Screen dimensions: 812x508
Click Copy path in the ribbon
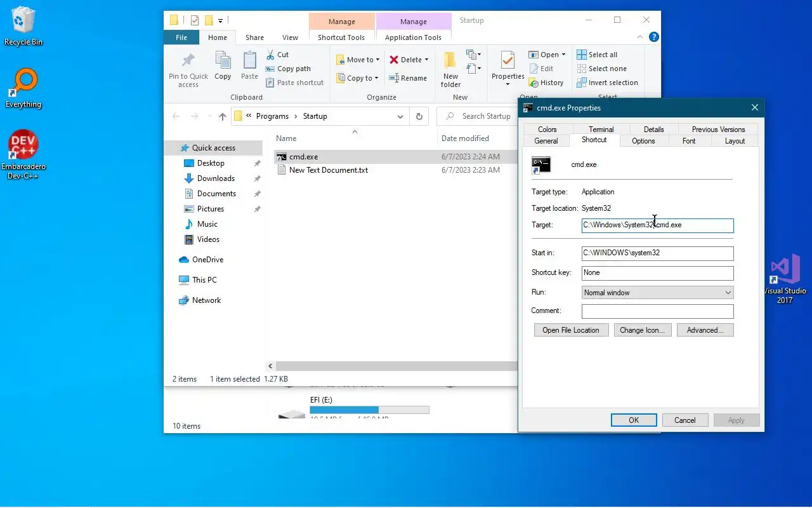pyautogui.click(x=288, y=69)
